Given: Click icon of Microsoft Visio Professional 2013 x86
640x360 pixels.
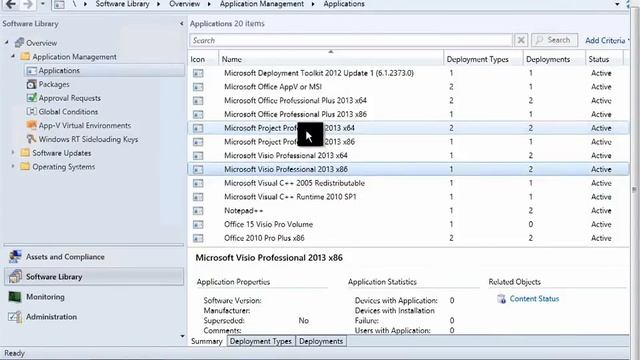Looking at the screenshot, I should click(198, 169).
